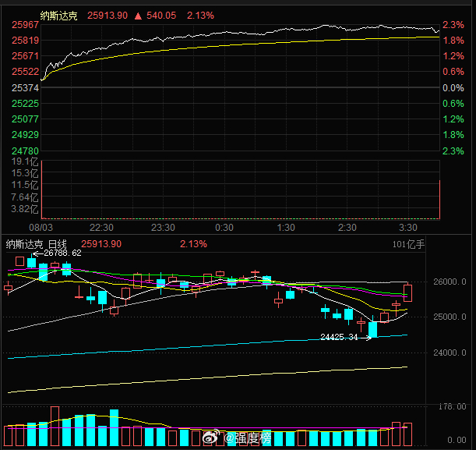Click the 24425.34 low price annotation

[339, 337]
